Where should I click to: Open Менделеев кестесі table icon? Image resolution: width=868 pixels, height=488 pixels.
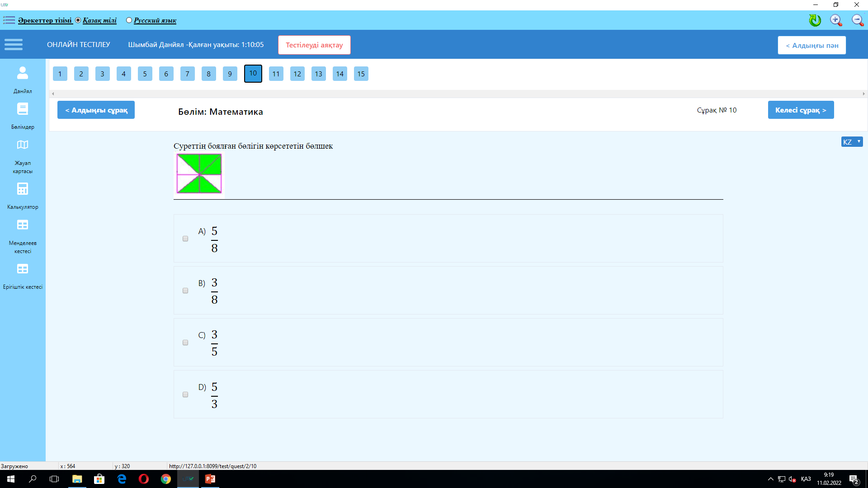point(23,225)
